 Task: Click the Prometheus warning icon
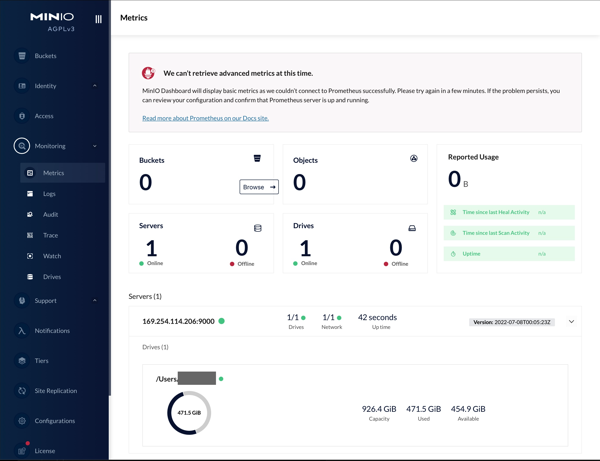[x=148, y=73]
